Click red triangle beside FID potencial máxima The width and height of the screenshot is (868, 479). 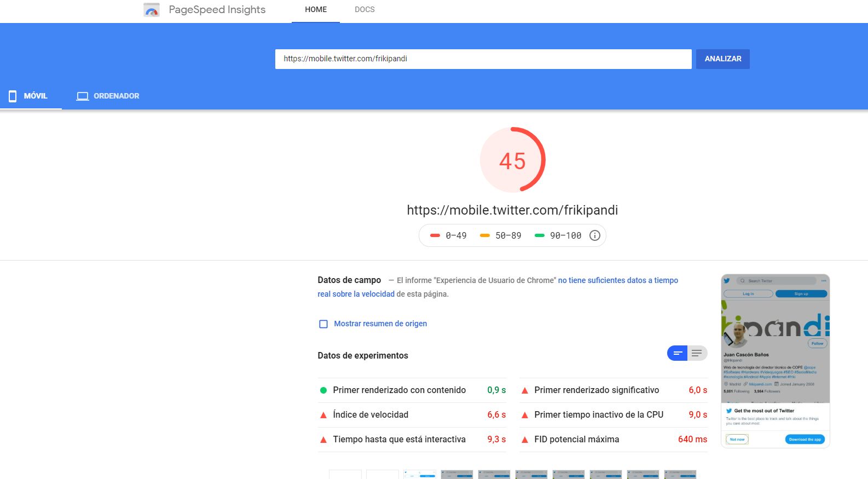pyautogui.click(x=525, y=440)
